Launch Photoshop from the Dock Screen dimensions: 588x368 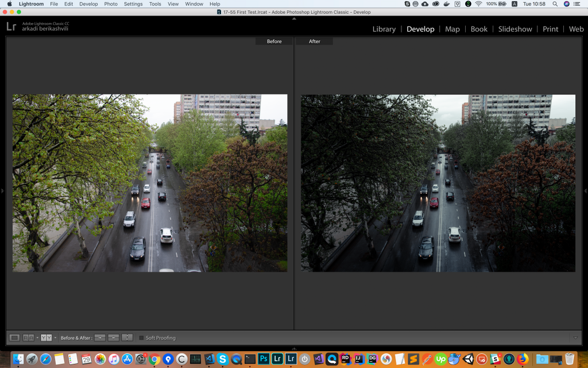[264, 359]
